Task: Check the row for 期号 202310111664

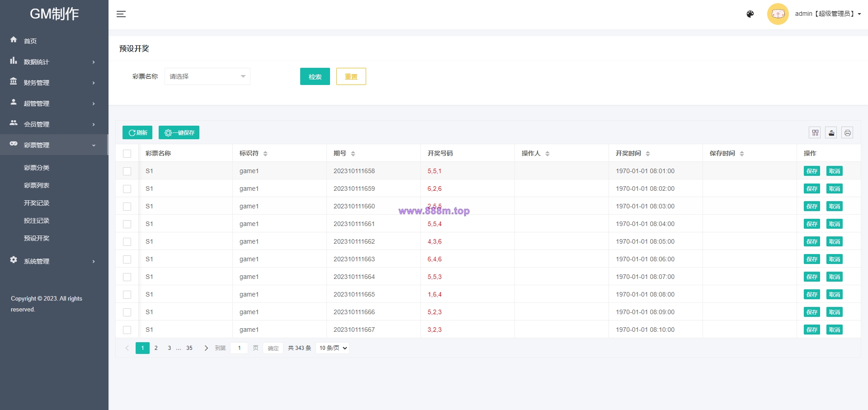Action: [127, 277]
